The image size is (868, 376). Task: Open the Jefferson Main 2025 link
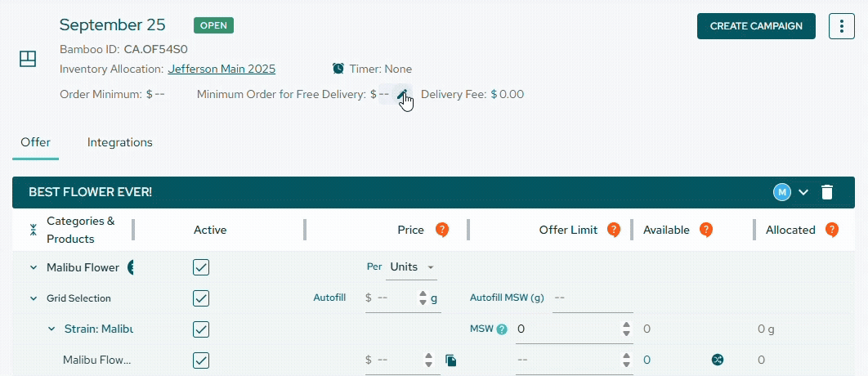click(x=221, y=69)
